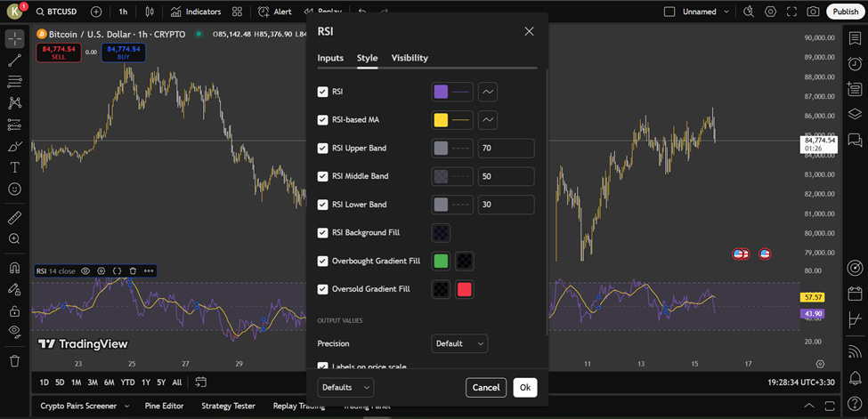The width and height of the screenshot is (868, 419).
Task: Take a chart snapshot with camera
Action: coord(813,11)
